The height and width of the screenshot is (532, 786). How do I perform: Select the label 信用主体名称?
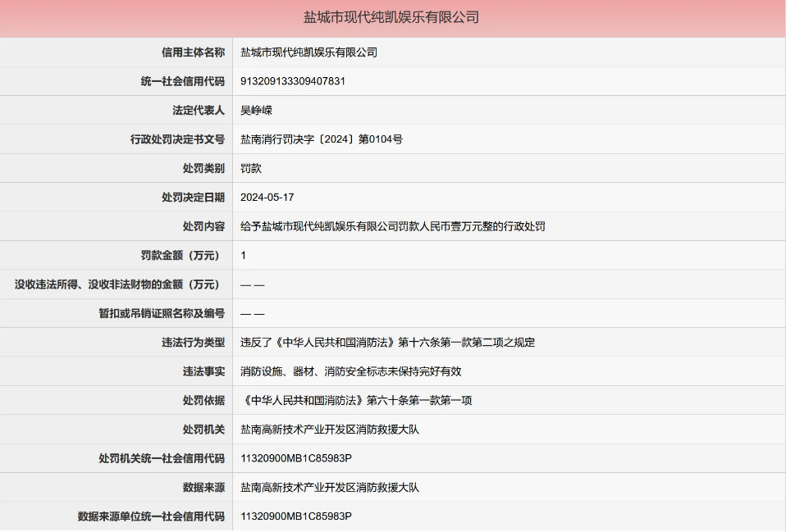tap(193, 52)
